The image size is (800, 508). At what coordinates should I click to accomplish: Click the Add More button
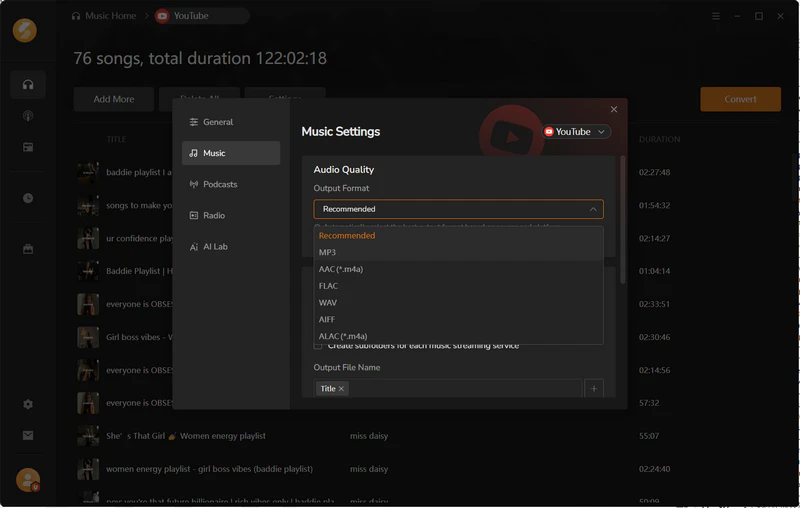tap(114, 99)
